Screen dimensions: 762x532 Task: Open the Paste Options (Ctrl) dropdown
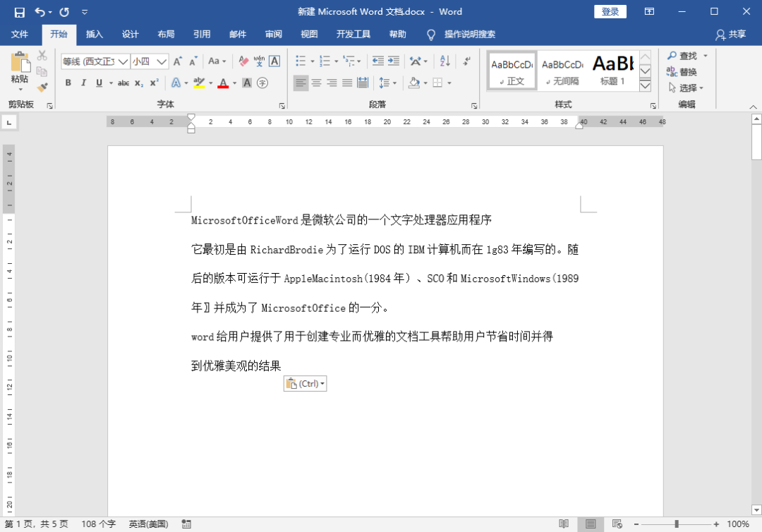tap(306, 383)
